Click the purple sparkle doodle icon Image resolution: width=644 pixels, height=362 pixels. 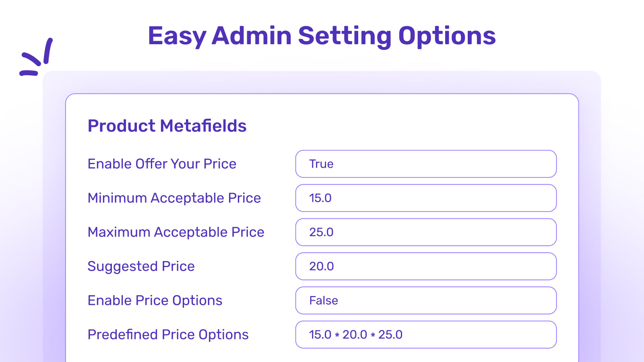click(x=36, y=57)
